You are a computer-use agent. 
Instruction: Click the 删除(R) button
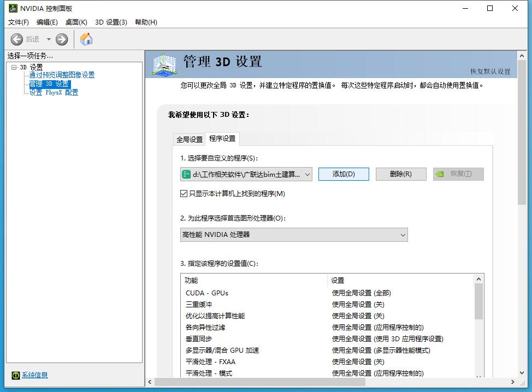tap(401, 174)
